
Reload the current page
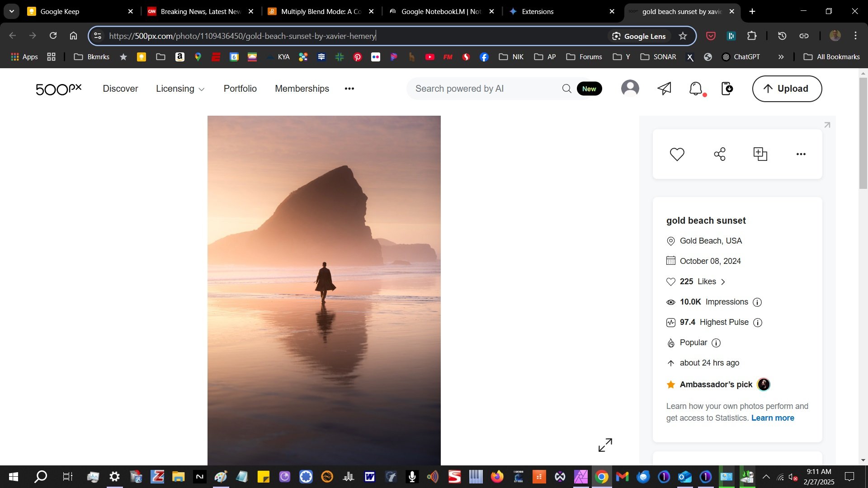coord(53,36)
